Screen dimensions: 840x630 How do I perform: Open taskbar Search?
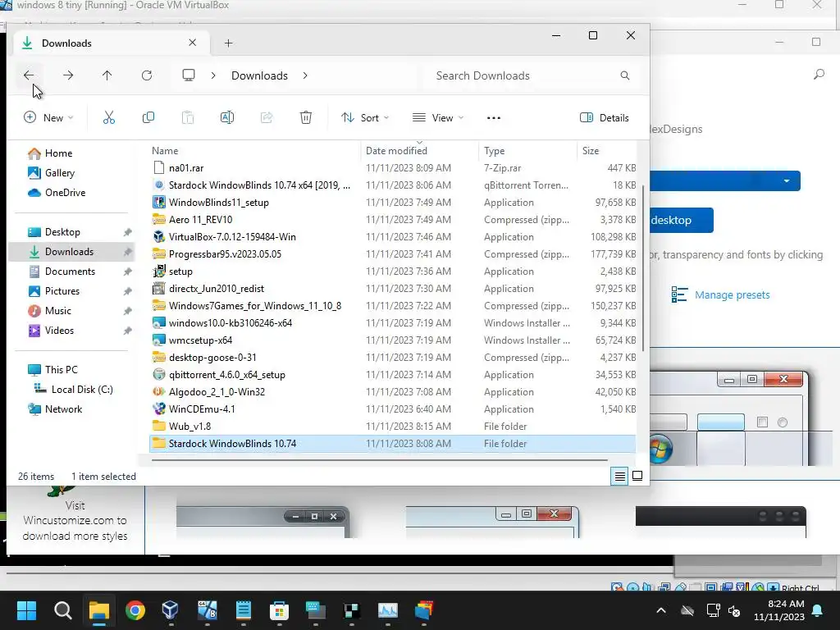coord(62,610)
